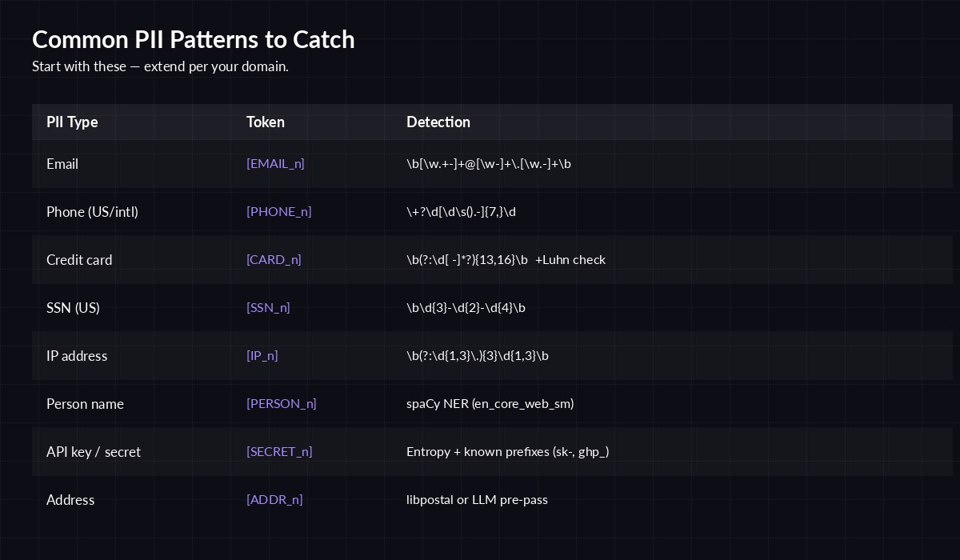Screen dimensions: 960x560
Task: Click the API key / secret row label
Action: 94,452
